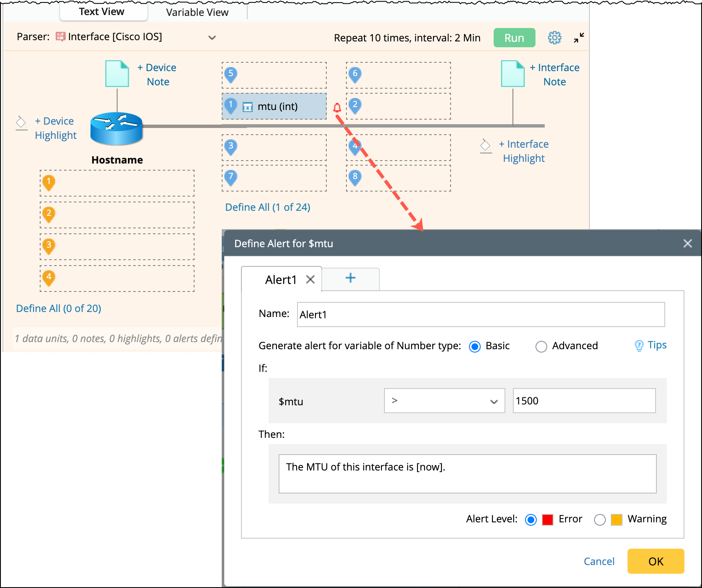Screen dimensions: 702x588
Task: Add a new alert tab
Action: pyautogui.click(x=351, y=278)
